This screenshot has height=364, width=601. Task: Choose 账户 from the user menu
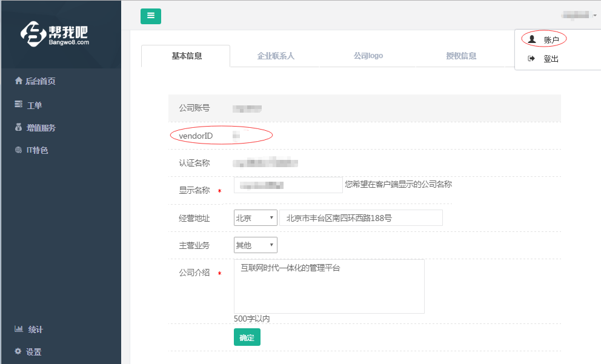[x=550, y=40]
